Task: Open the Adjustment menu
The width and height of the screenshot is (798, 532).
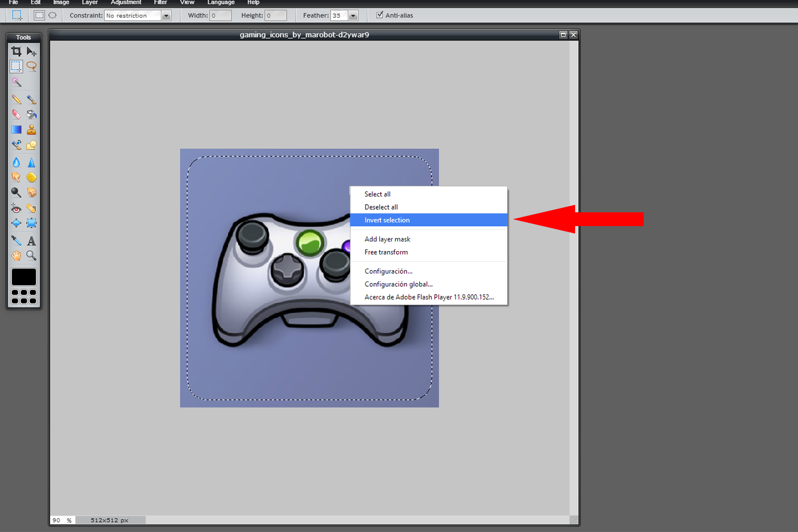Action: (x=126, y=3)
